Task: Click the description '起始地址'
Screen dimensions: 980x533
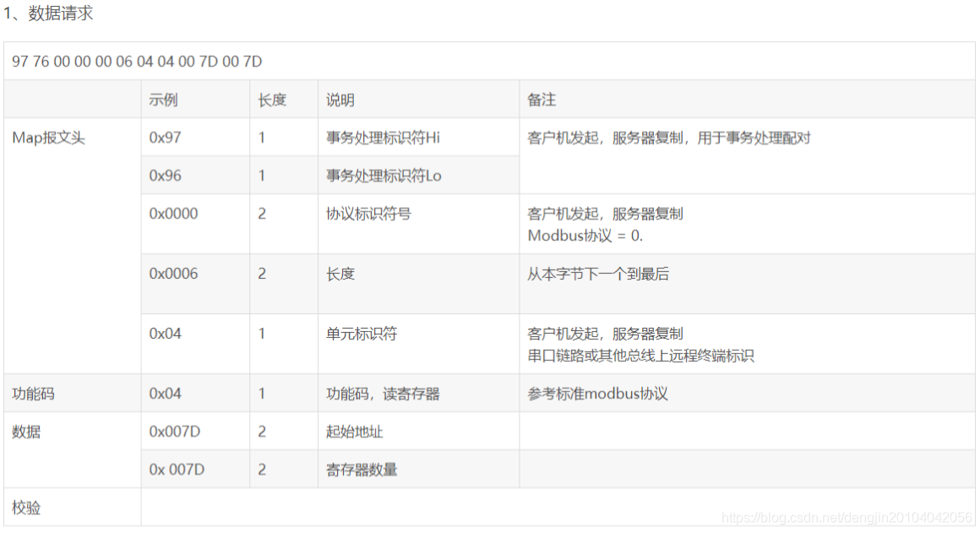Action: point(354,432)
